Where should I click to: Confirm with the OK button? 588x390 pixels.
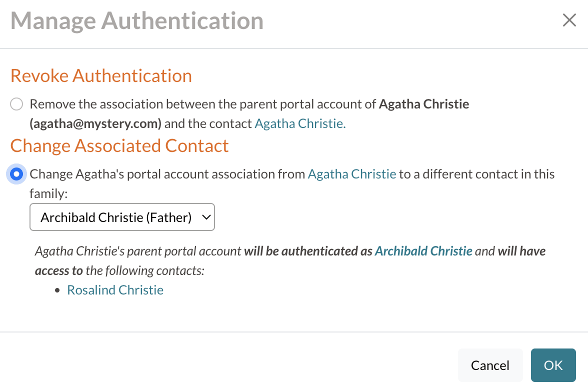[x=553, y=365]
